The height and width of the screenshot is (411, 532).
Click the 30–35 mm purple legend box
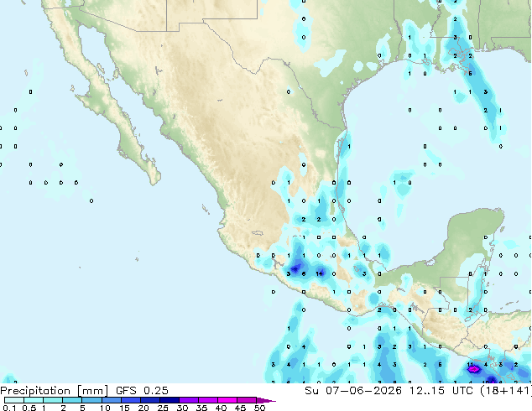click(x=189, y=400)
